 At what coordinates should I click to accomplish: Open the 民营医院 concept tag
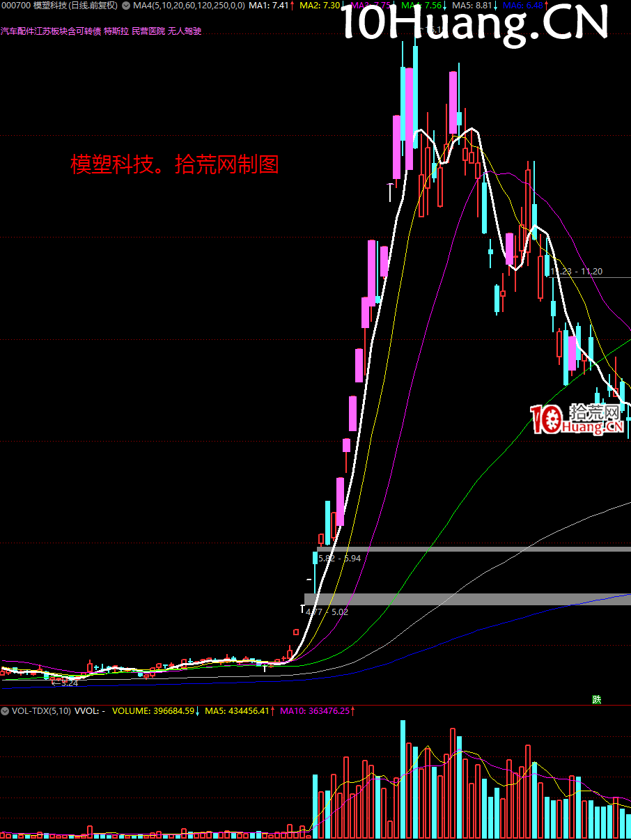pos(148,32)
